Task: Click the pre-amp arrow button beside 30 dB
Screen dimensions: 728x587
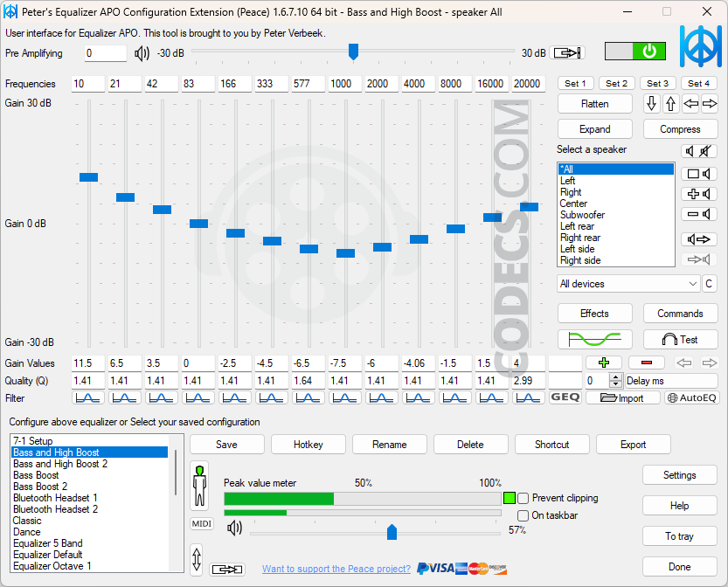Action: point(567,53)
